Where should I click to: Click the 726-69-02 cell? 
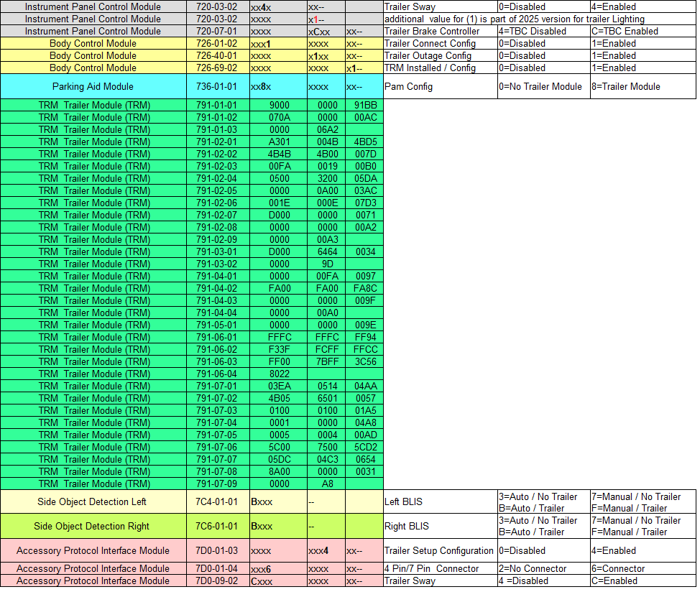218,68
